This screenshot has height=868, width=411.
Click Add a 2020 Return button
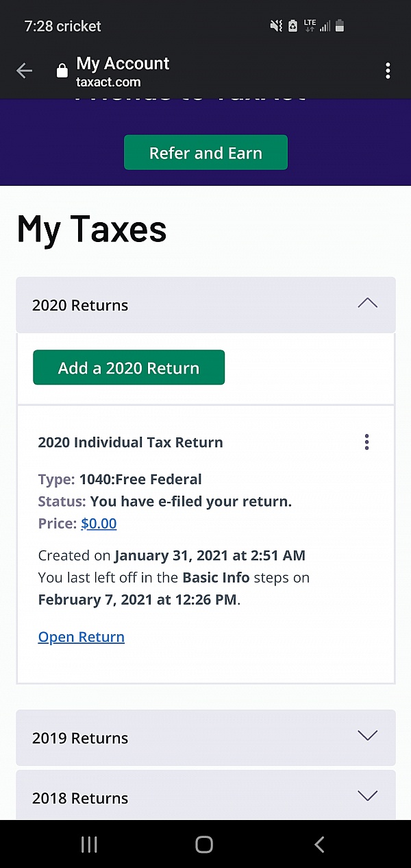129,368
